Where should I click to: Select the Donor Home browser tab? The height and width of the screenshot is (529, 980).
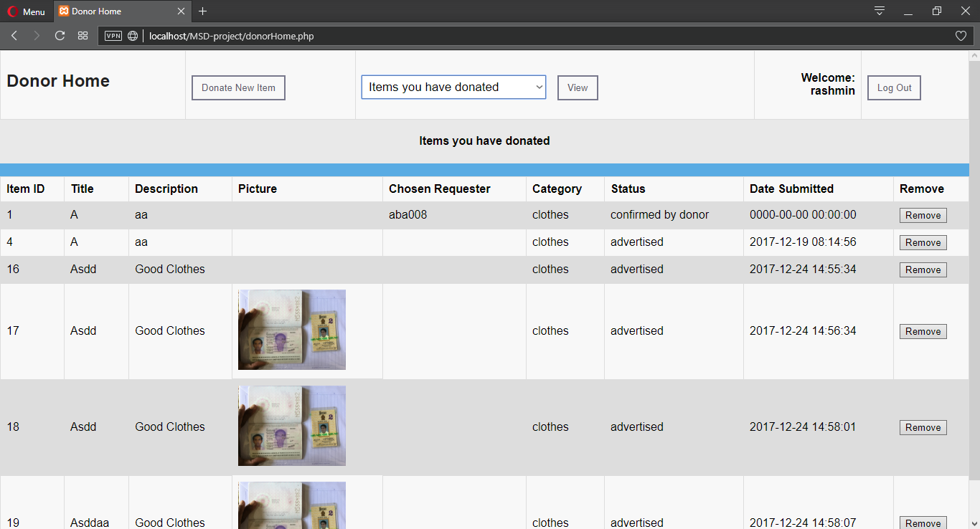115,11
